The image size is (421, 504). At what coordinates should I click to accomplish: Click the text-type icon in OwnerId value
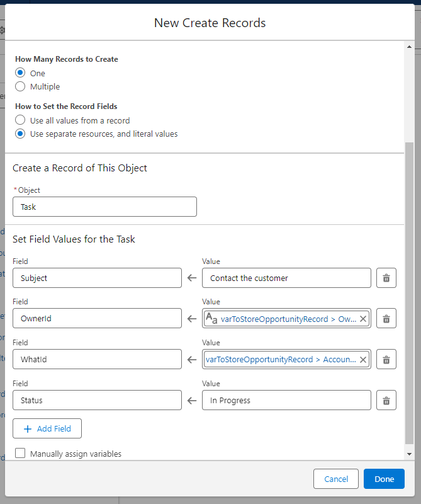pos(212,319)
